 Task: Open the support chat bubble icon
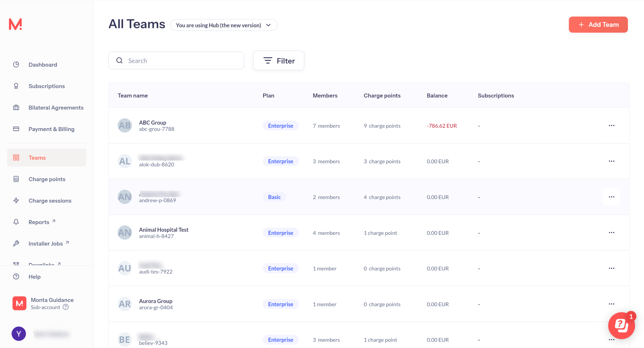[621, 326]
